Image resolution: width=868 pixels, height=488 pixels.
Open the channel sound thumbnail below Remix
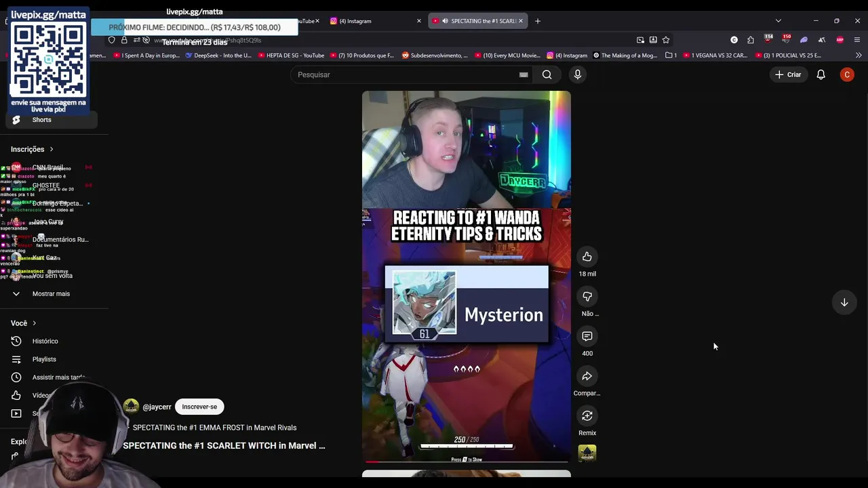tap(587, 453)
